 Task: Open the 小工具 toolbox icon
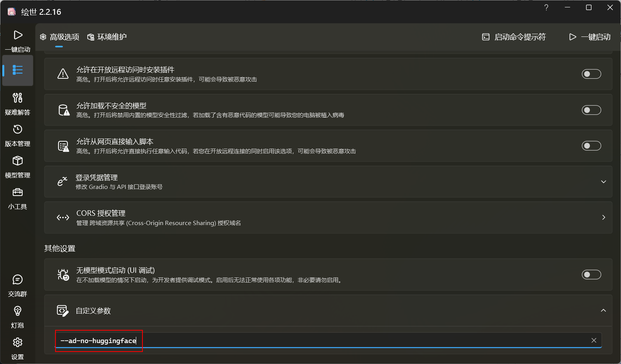[x=17, y=198]
